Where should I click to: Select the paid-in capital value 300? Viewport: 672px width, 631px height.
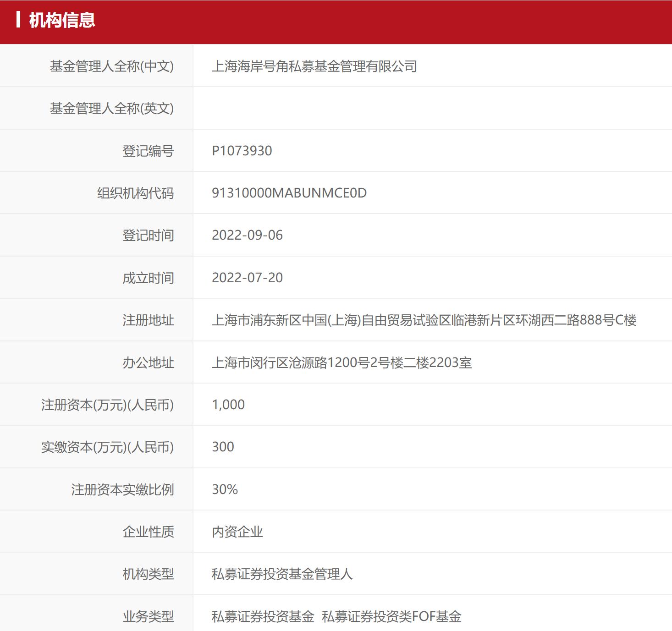click(x=223, y=447)
